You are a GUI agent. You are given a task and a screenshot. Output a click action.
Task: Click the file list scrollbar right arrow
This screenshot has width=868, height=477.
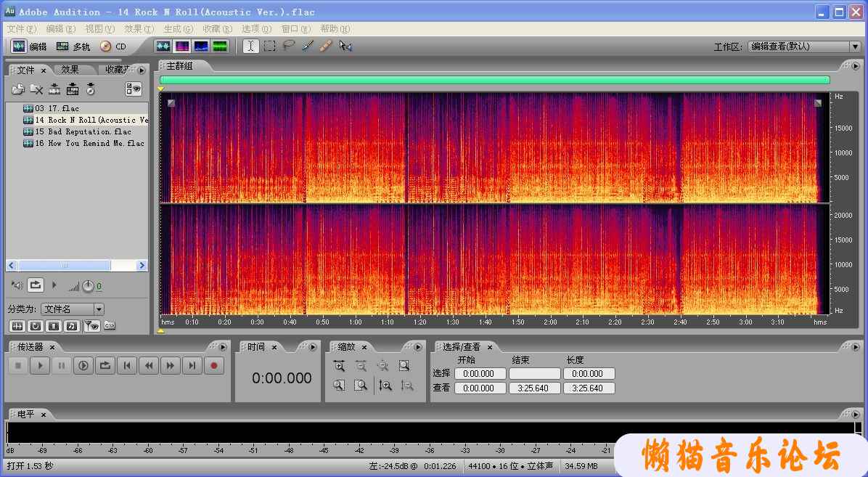(x=142, y=266)
